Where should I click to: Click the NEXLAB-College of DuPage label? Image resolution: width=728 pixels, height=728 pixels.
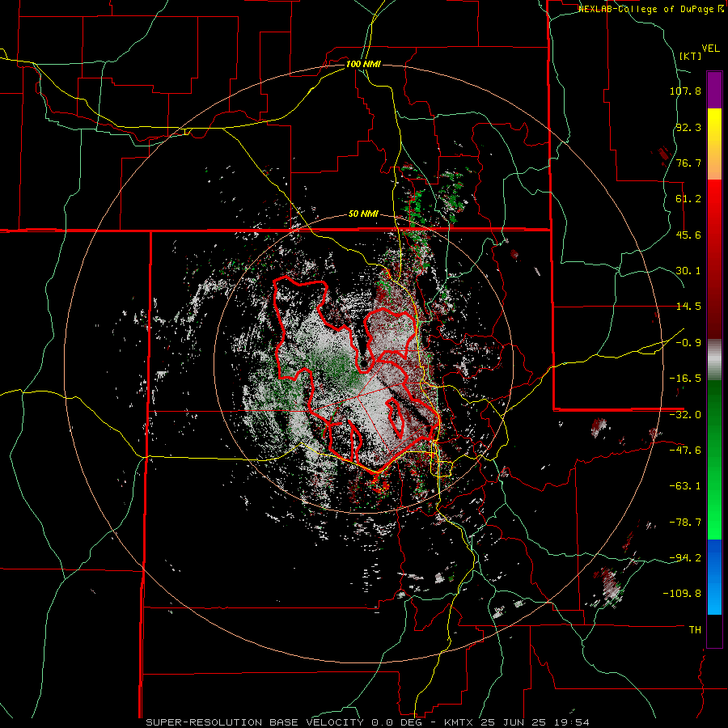(x=650, y=9)
